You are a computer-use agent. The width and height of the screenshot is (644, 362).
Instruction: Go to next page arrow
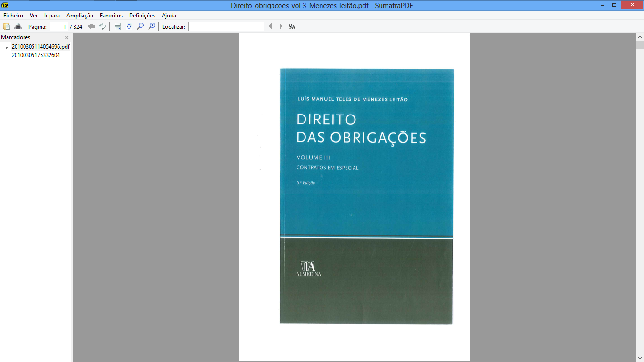[102, 26]
